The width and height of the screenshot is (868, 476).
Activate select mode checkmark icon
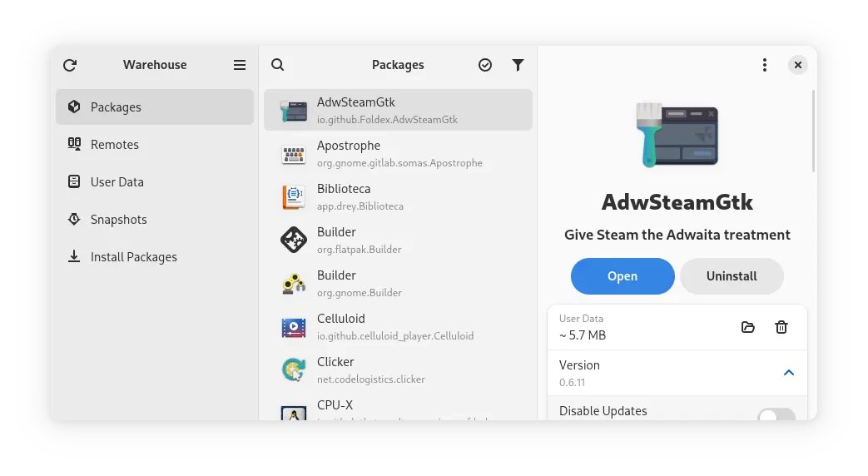(x=485, y=65)
